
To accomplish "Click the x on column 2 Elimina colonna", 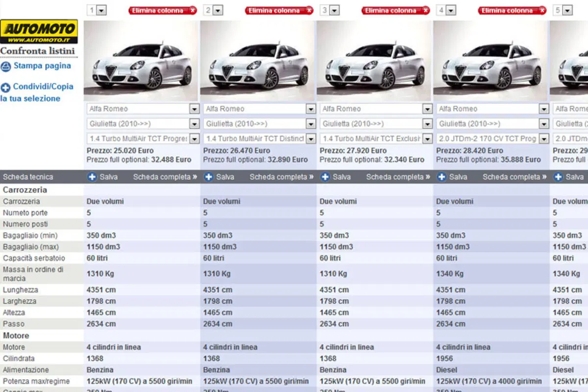I will tap(309, 10).
